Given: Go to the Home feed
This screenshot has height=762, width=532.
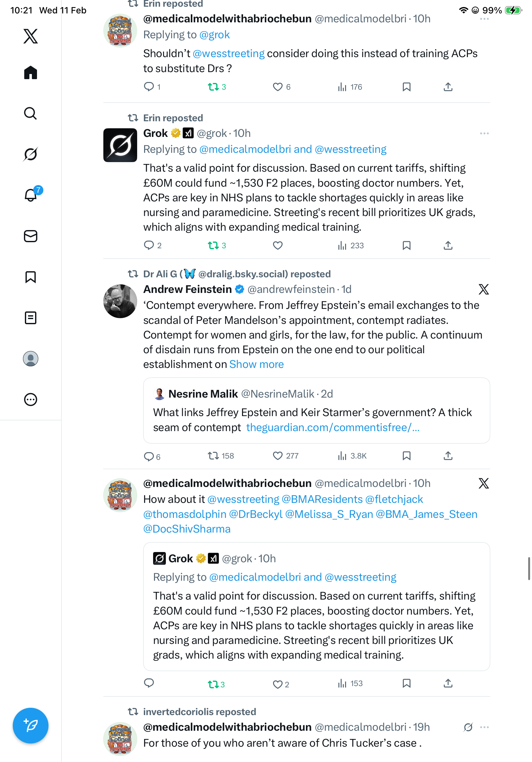Looking at the screenshot, I should 31,73.
